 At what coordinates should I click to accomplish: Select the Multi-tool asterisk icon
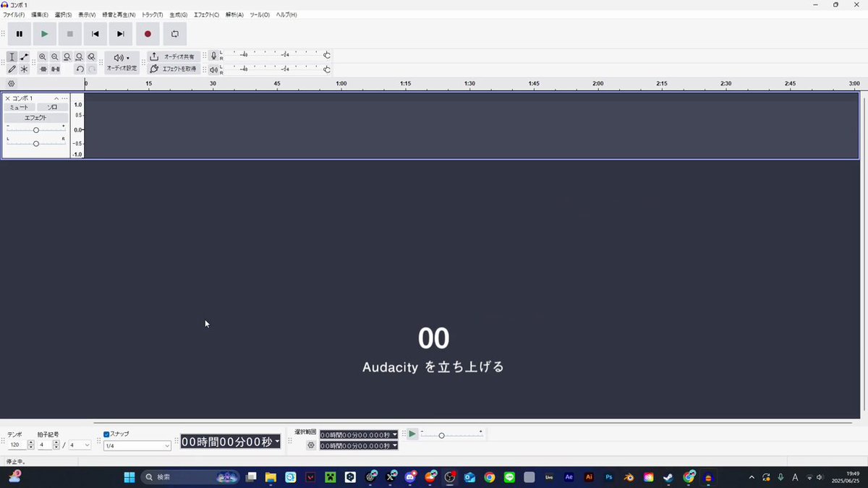coord(24,69)
